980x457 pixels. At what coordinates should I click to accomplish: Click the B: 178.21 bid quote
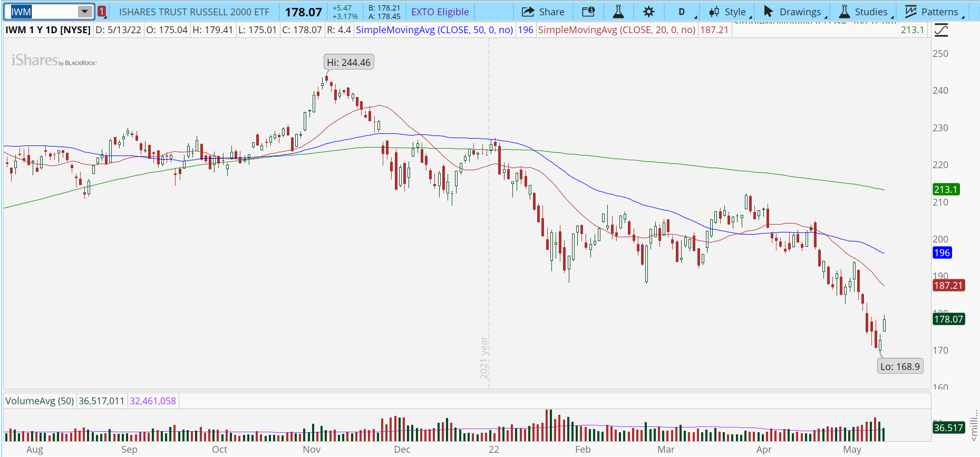[384, 8]
